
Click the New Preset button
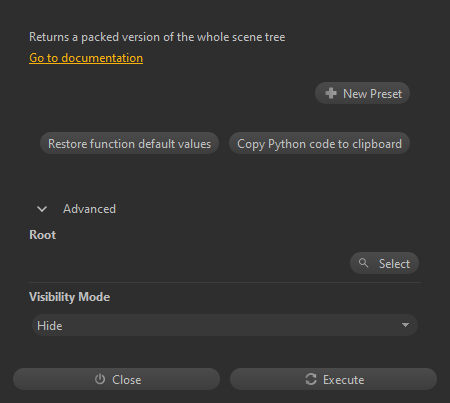pyautogui.click(x=362, y=93)
